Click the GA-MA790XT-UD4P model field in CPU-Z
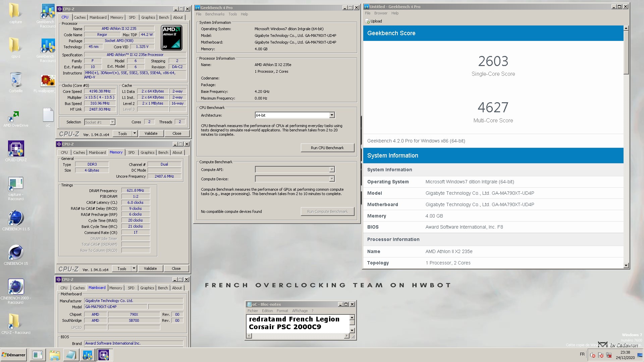Screen dimensions: 644x362 coord(116,307)
